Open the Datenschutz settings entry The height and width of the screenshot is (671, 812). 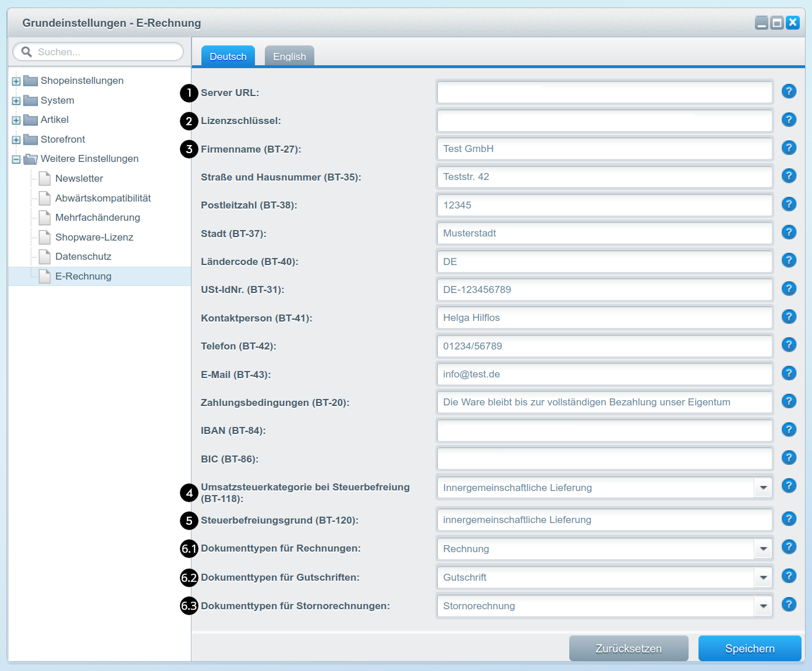83,256
